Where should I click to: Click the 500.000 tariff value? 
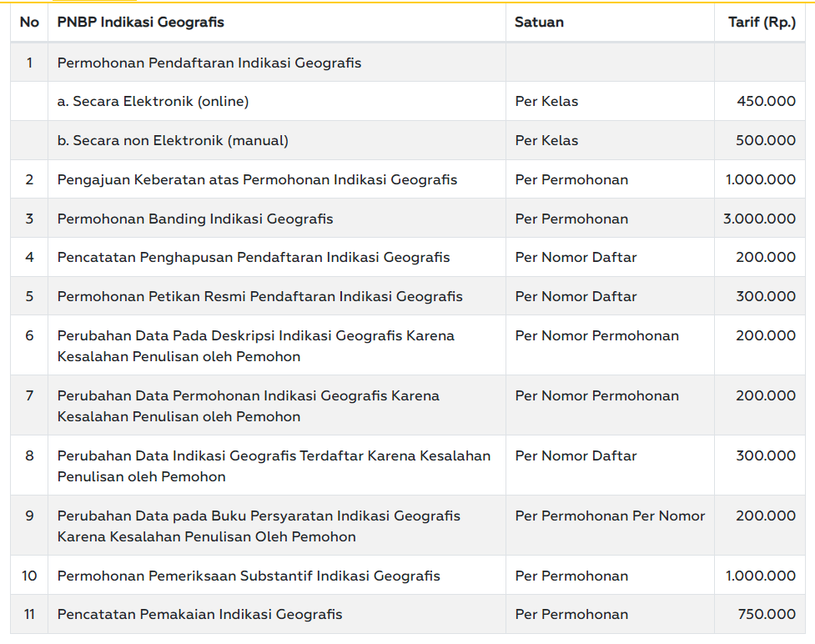(x=765, y=141)
